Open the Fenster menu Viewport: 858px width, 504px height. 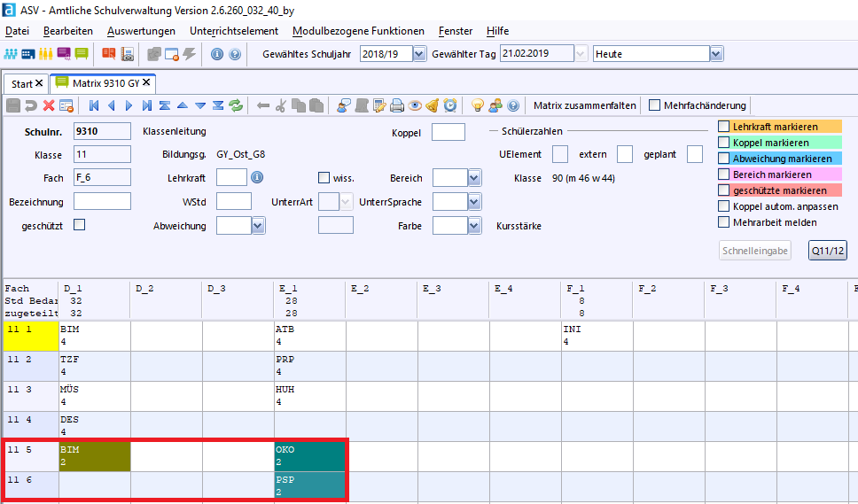pyautogui.click(x=456, y=31)
